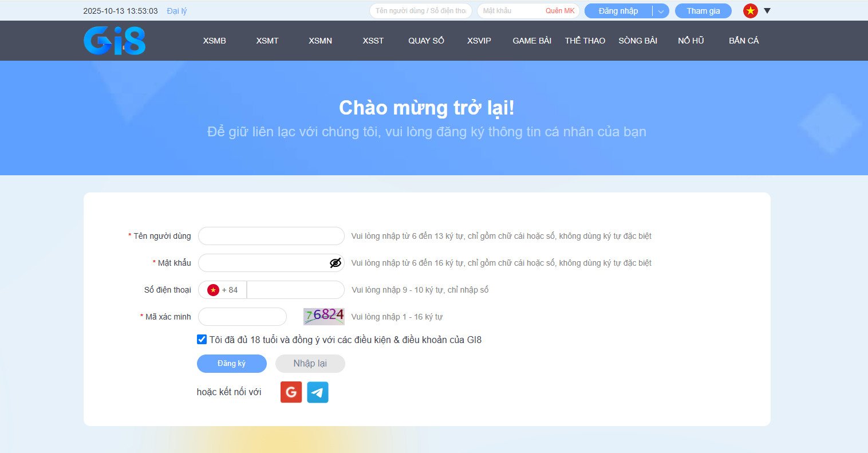Viewport: 868px width, 453px height.
Task: Open the XSMB menu item
Action: (x=214, y=41)
